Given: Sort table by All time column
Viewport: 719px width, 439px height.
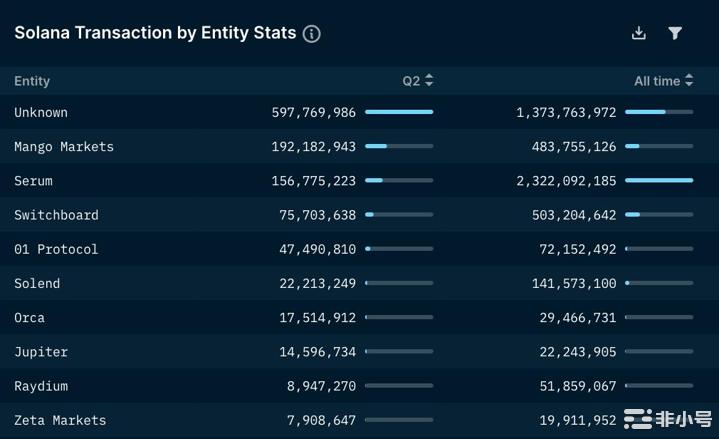Looking at the screenshot, I should 663,81.
